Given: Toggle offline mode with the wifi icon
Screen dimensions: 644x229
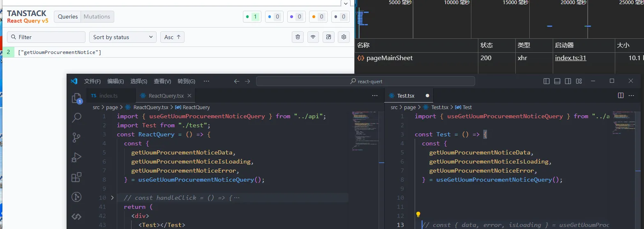Looking at the screenshot, I should [x=313, y=37].
